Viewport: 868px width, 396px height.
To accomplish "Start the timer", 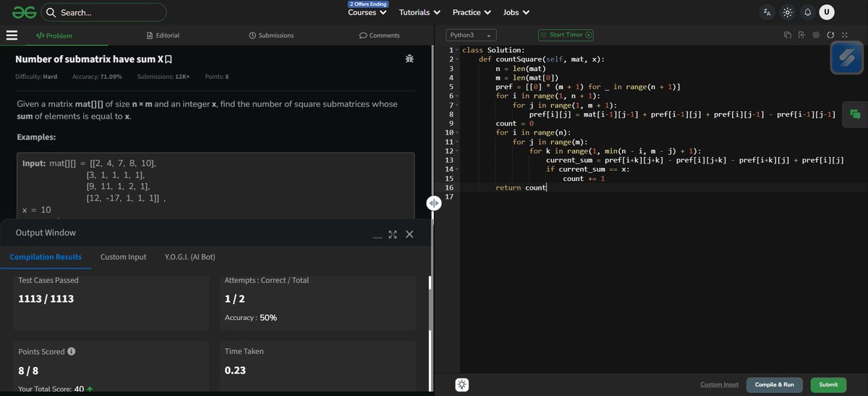I will 566,34.
